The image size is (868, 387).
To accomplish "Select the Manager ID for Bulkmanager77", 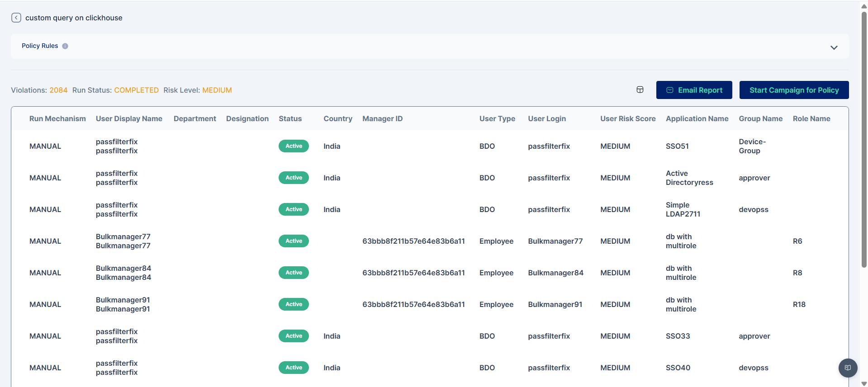I will point(413,241).
